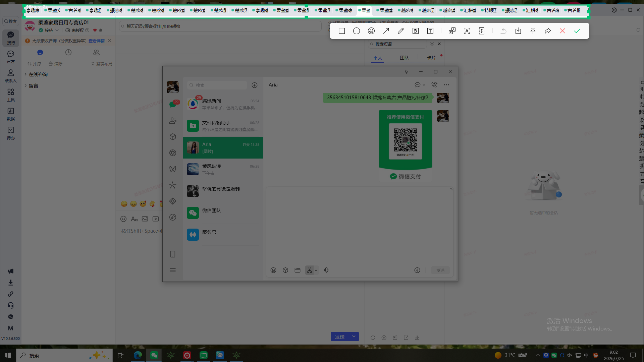Image resolution: width=644 pixels, height=362 pixels.
Task: Click the blue 发送 button
Action: (x=340, y=337)
